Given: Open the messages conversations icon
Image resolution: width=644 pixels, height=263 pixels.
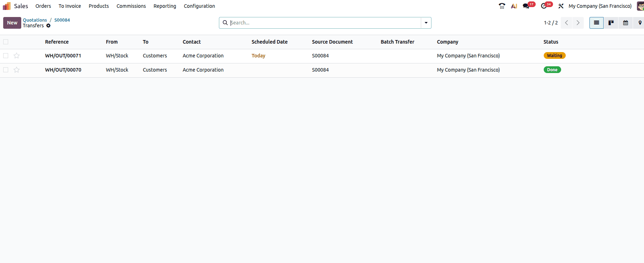Looking at the screenshot, I should pyautogui.click(x=526, y=6).
